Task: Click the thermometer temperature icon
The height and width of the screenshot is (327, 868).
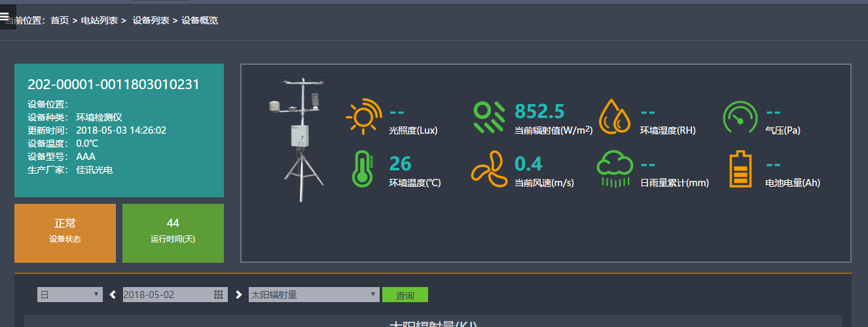Action: (x=362, y=168)
